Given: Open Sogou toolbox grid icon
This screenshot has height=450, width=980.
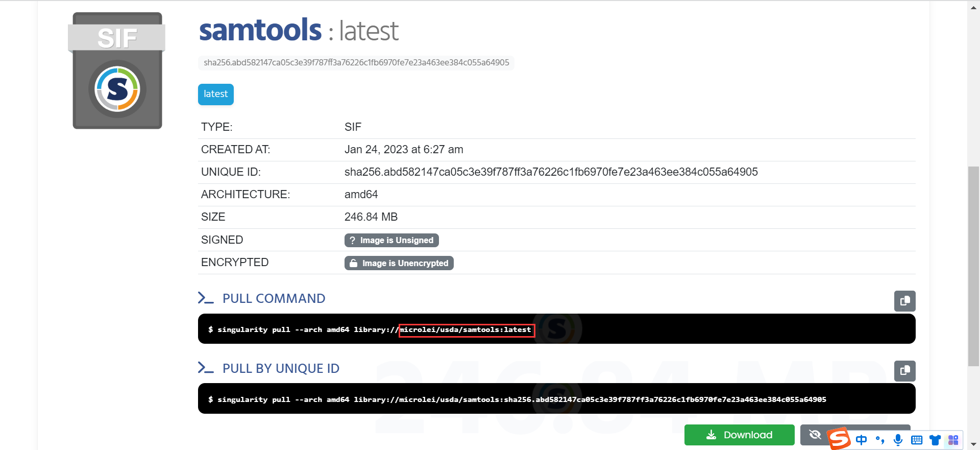Looking at the screenshot, I should coord(953,440).
